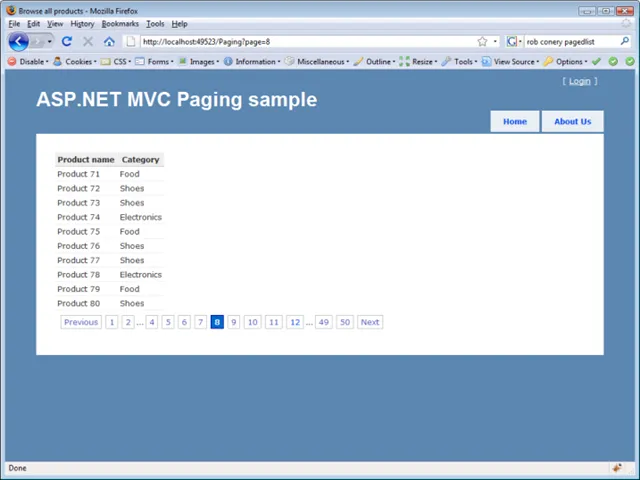The image size is (640, 480).
Task: Go to the Previous page link
Action: [81, 322]
